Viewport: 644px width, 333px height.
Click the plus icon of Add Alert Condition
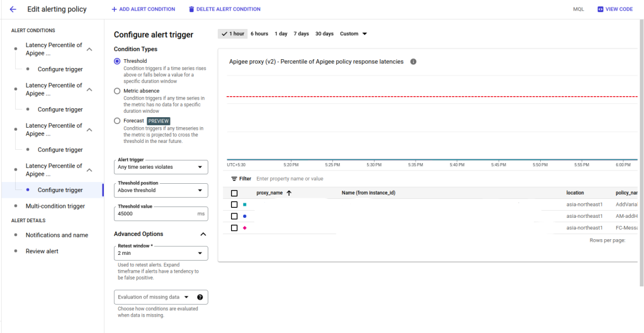[x=114, y=9]
